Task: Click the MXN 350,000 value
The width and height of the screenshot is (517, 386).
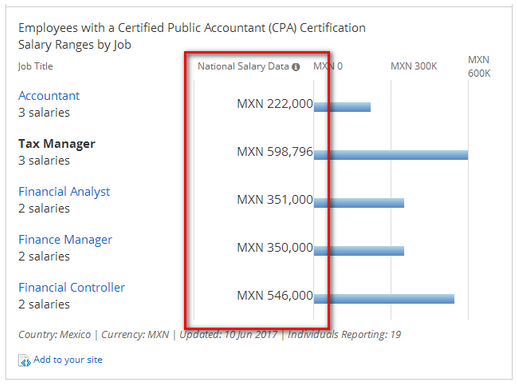Action: (x=275, y=248)
